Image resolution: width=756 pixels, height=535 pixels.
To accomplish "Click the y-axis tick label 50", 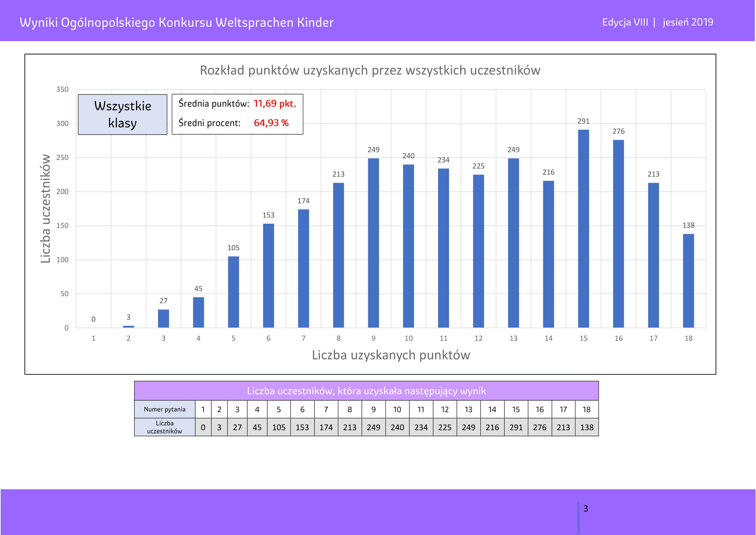I will (x=65, y=293).
